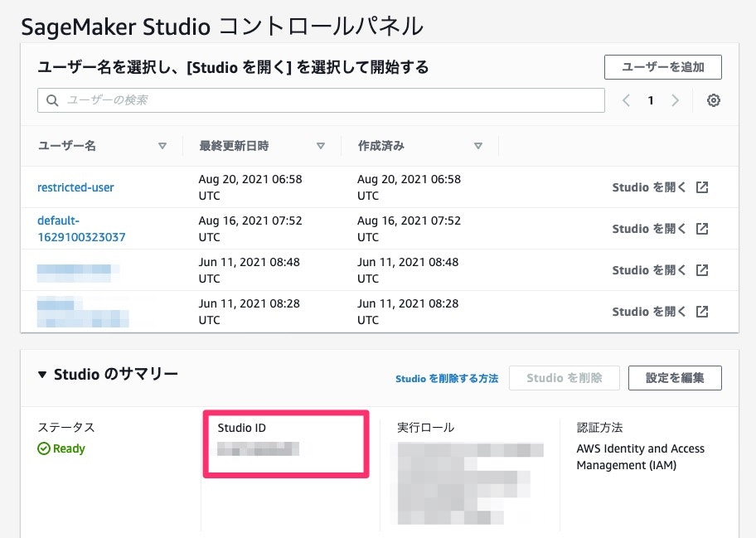
Task: Go to the previous page of users
Action: [627, 100]
